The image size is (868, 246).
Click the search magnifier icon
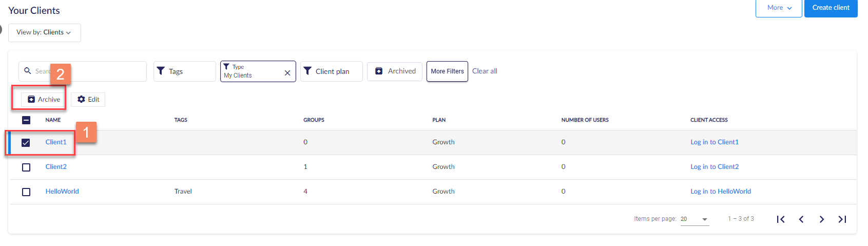click(x=28, y=71)
